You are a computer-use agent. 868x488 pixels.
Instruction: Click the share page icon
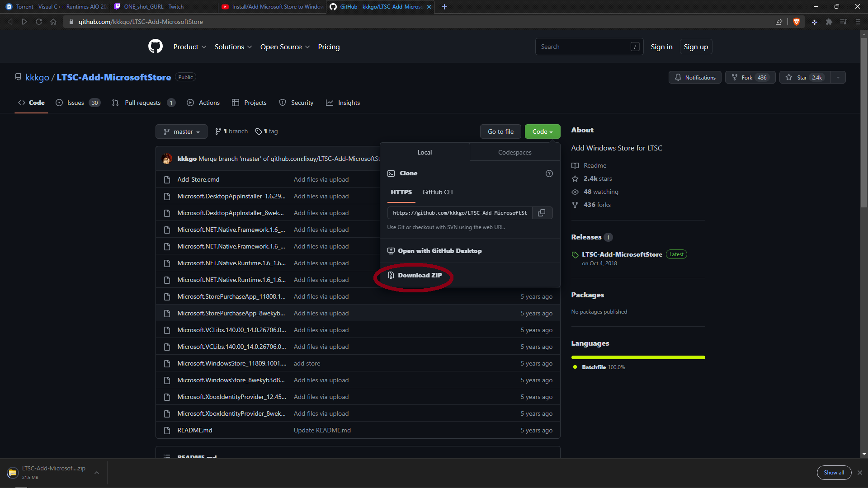[x=778, y=22]
